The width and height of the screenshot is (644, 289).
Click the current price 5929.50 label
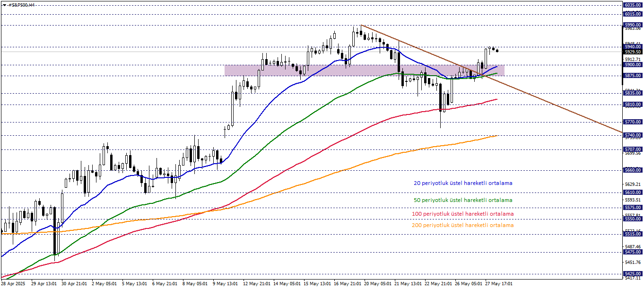[x=633, y=52]
